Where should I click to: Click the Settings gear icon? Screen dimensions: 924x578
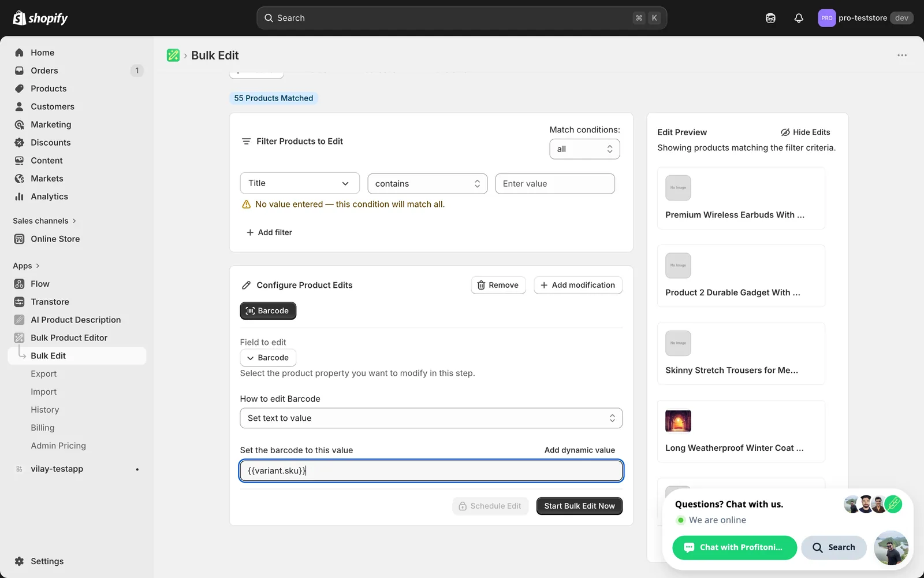coord(20,561)
